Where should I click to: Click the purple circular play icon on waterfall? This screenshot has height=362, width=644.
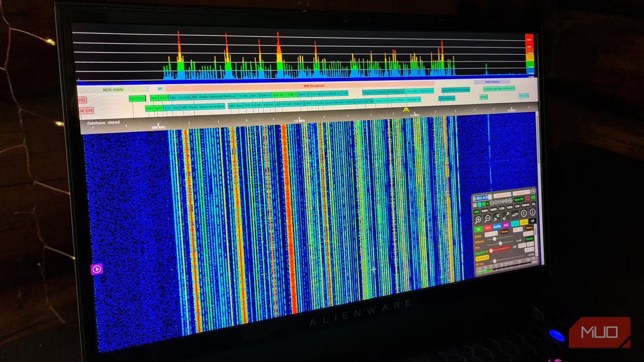tap(97, 269)
